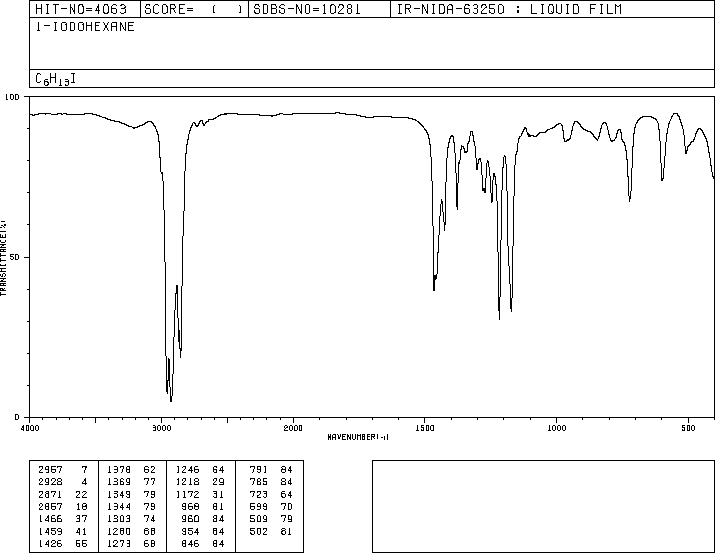Screen dimensions: 715x553
Task: Click the 1000 tick label on x-axis
Action: [556, 428]
